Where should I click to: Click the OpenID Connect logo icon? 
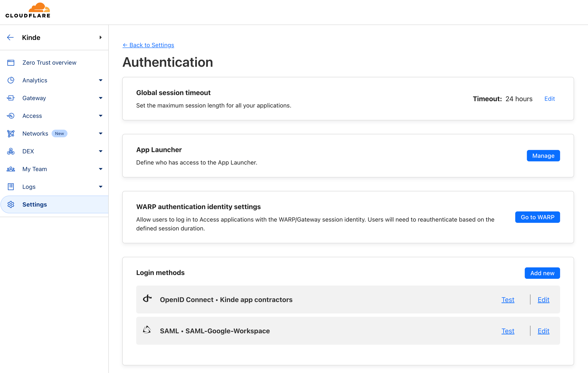[147, 299]
